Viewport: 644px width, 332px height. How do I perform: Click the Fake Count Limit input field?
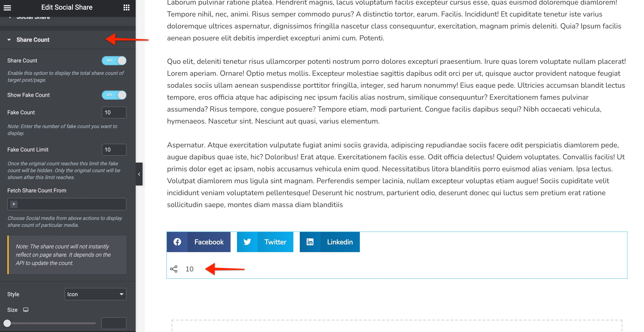click(114, 149)
